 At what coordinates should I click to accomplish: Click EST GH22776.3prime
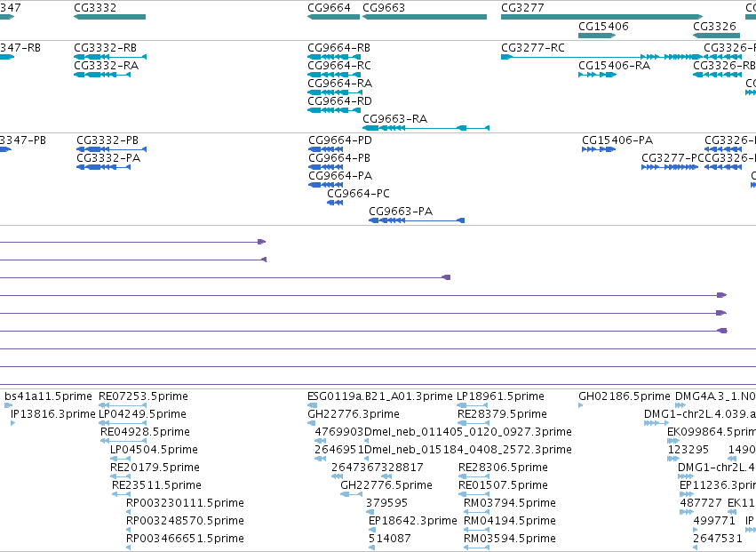click(312, 423)
